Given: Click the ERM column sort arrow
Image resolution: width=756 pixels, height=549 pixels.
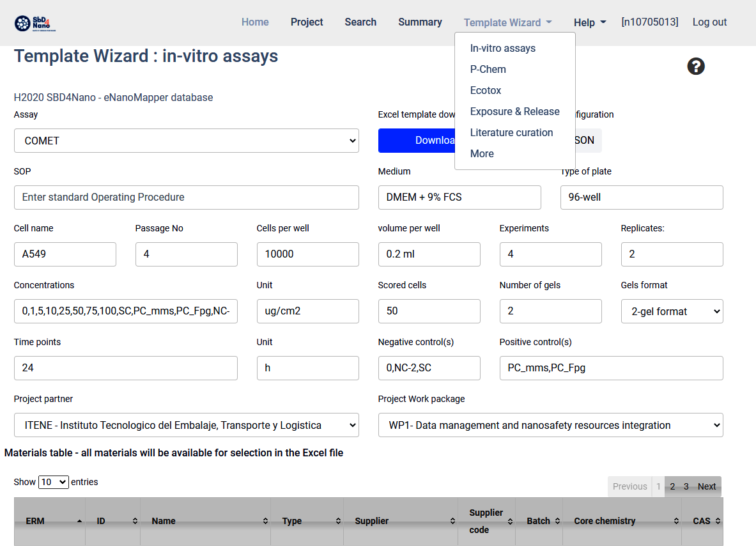Looking at the screenshot, I should [79, 522].
